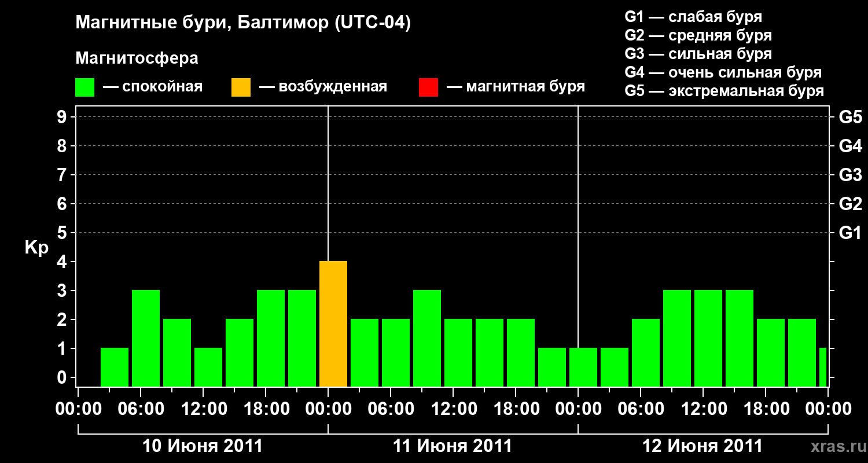Click the '06:00' time label of 10 June
This screenshot has height=463, width=868.
[141, 409]
